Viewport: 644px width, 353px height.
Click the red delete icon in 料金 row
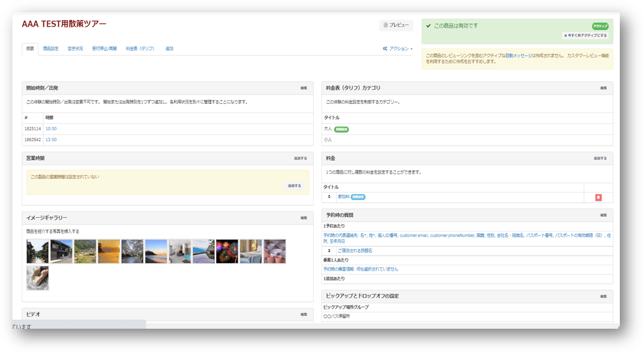point(598,198)
